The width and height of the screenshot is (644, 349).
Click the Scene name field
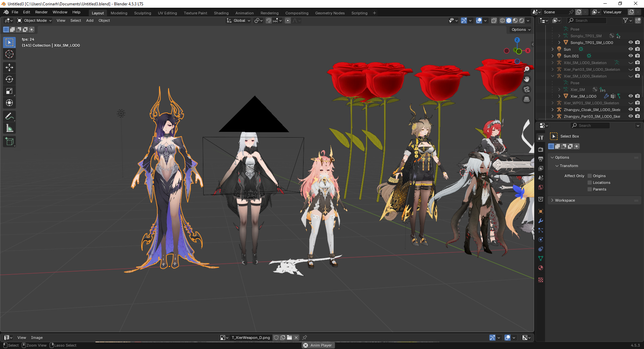[555, 12]
